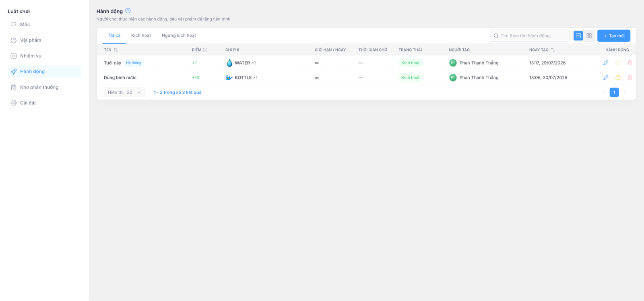Click Kích hoạt status of Dùng bình nước
Viewport: 644px width, 301px height.
tap(411, 78)
